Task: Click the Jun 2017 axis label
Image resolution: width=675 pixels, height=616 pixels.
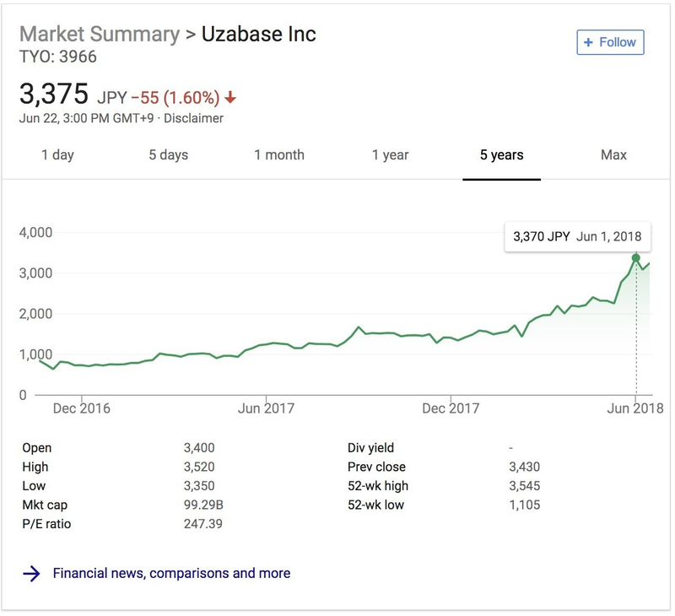Action: coord(266,409)
